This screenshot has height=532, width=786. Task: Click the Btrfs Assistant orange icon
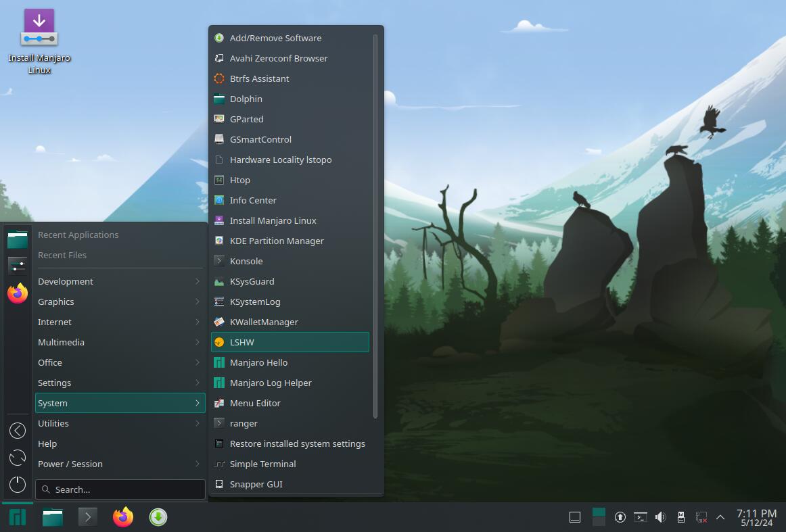tap(219, 78)
